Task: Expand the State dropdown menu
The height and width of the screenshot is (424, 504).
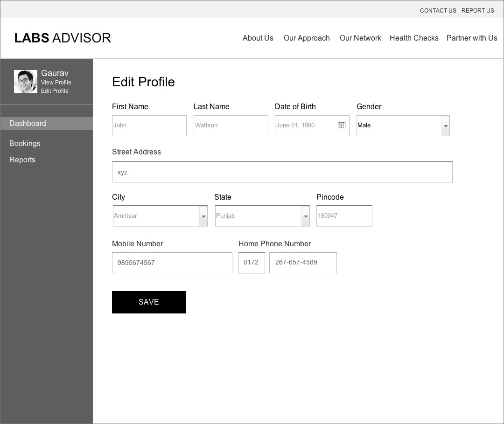Action: tap(305, 216)
